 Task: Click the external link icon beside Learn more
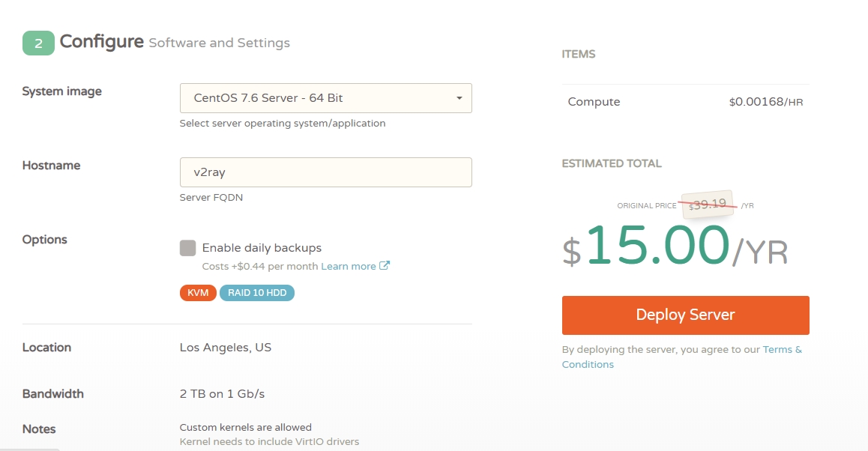point(385,266)
